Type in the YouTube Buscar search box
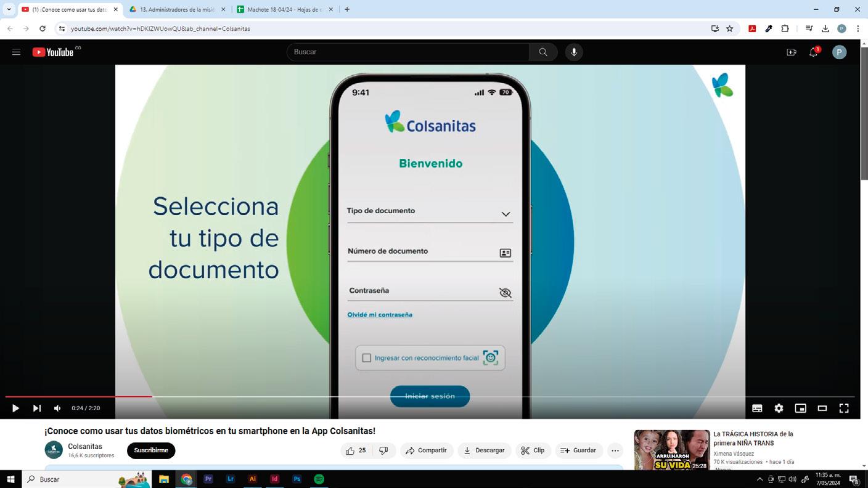This screenshot has width=868, height=488. (407, 52)
